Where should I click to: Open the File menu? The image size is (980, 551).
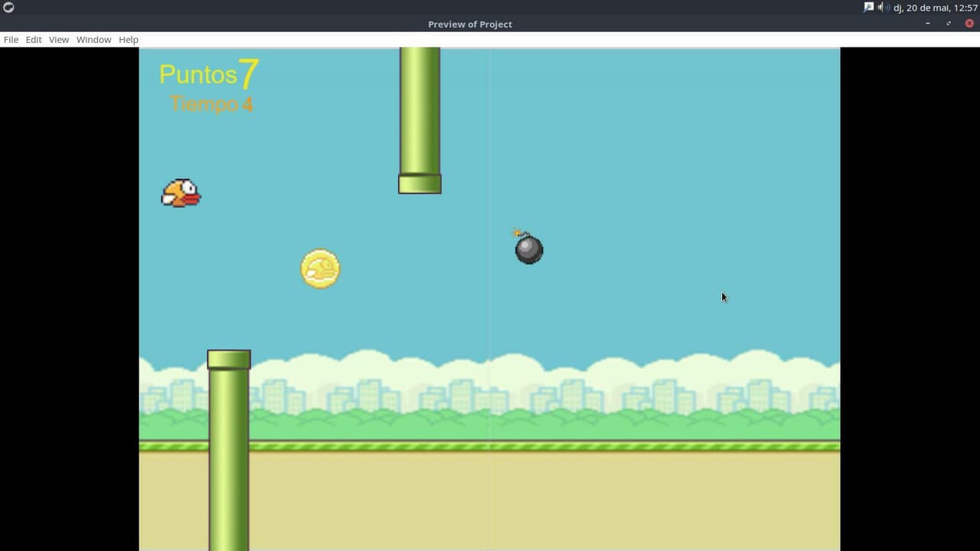[x=11, y=40]
